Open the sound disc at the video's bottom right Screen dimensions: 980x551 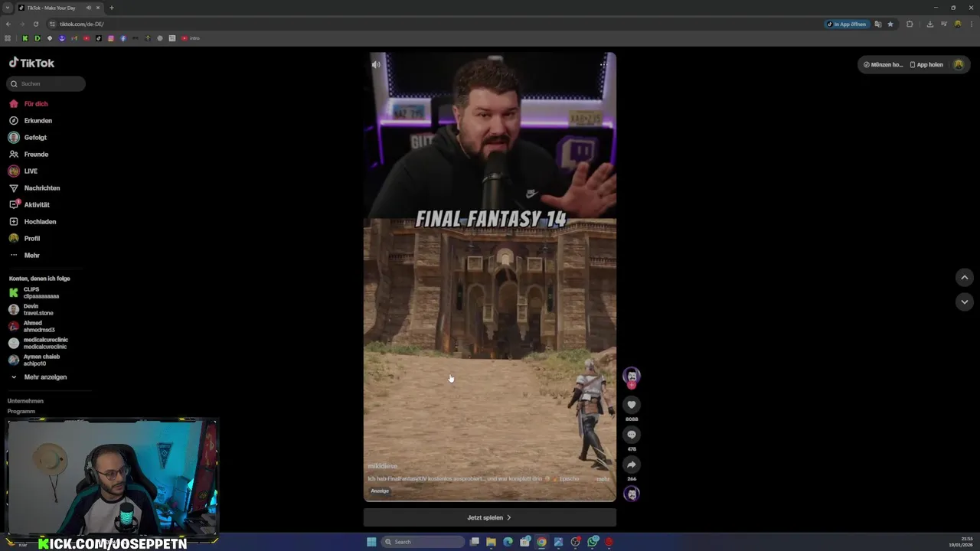[x=632, y=494]
